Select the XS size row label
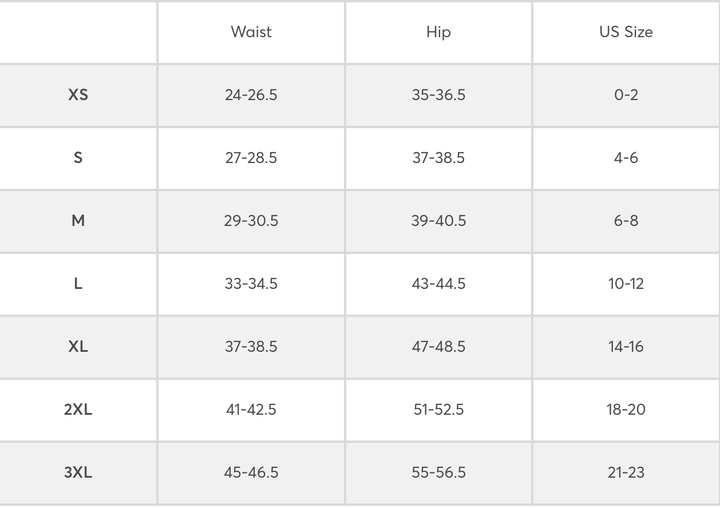720x508 pixels. [78, 95]
